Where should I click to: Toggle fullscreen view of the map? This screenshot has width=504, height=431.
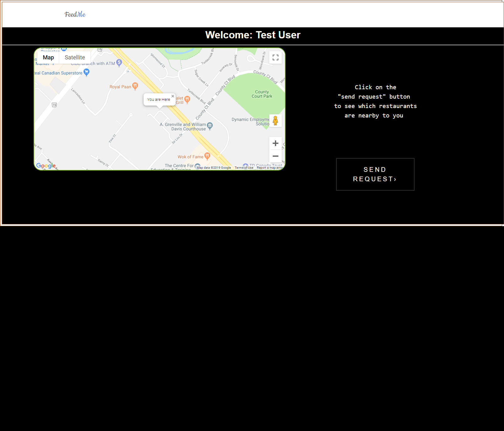tap(275, 57)
